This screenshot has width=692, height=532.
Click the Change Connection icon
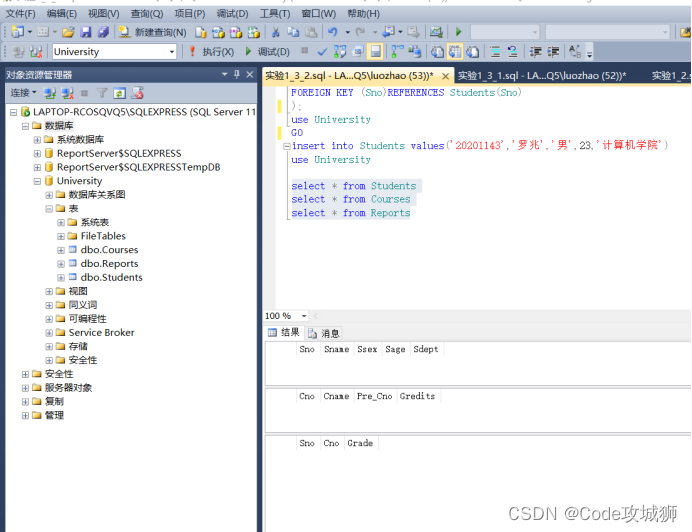tap(36, 52)
